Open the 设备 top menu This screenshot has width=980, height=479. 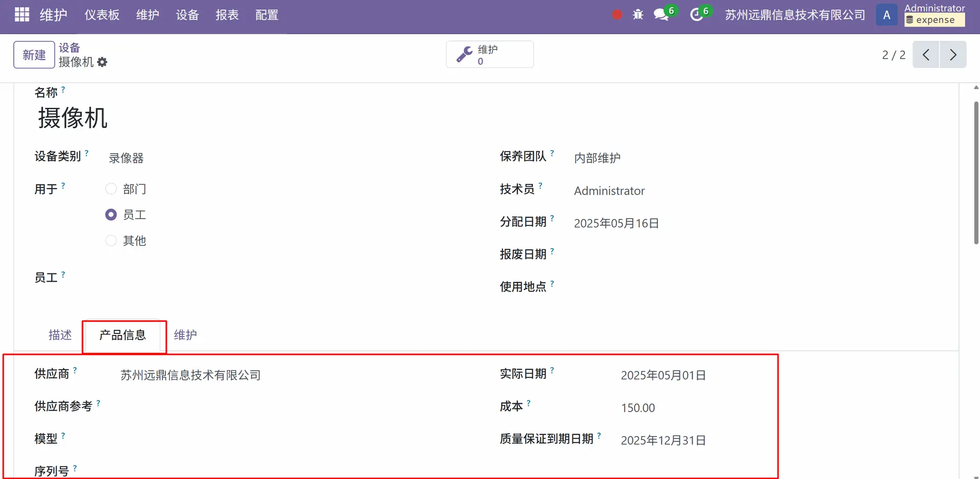click(x=187, y=15)
